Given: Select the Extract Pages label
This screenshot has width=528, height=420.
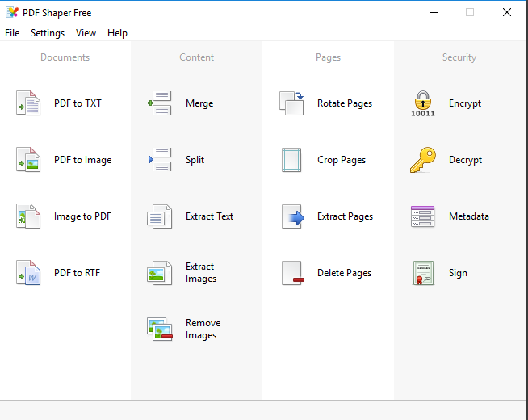Looking at the screenshot, I should click(346, 216).
